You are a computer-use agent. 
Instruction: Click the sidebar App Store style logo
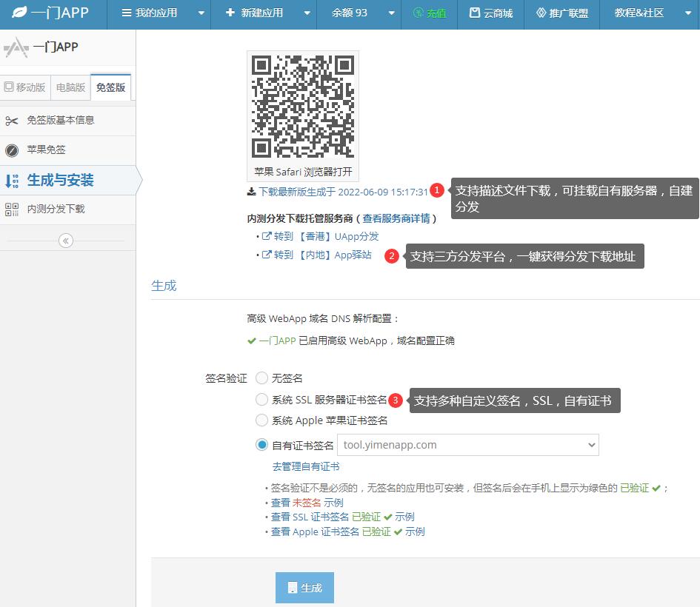coord(16,47)
